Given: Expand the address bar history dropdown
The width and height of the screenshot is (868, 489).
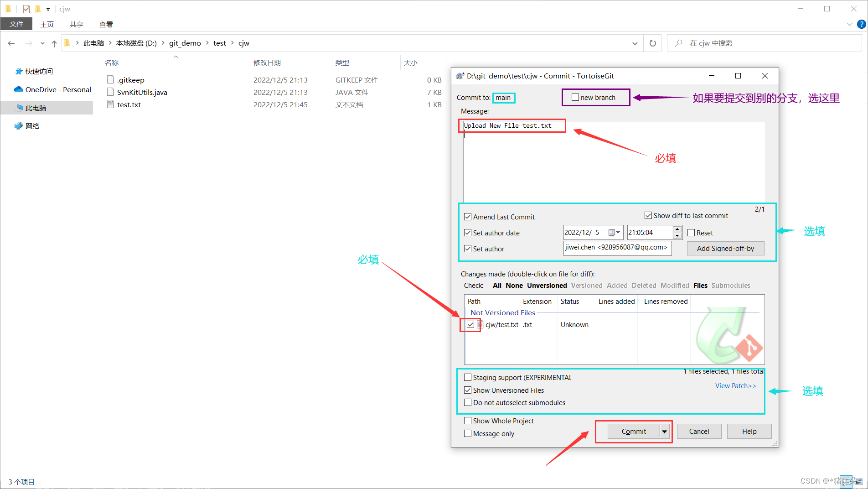Looking at the screenshot, I should (635, 43).
